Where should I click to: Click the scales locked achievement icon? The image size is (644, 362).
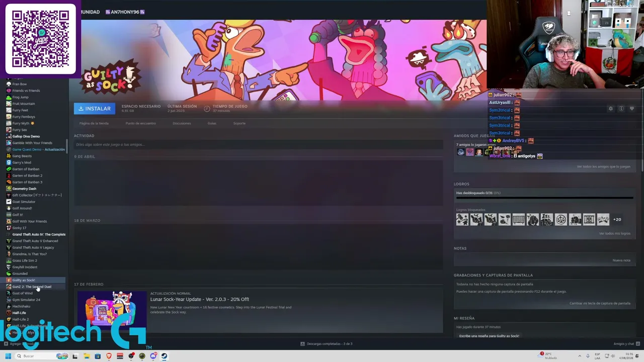click(x=560, y=219)
